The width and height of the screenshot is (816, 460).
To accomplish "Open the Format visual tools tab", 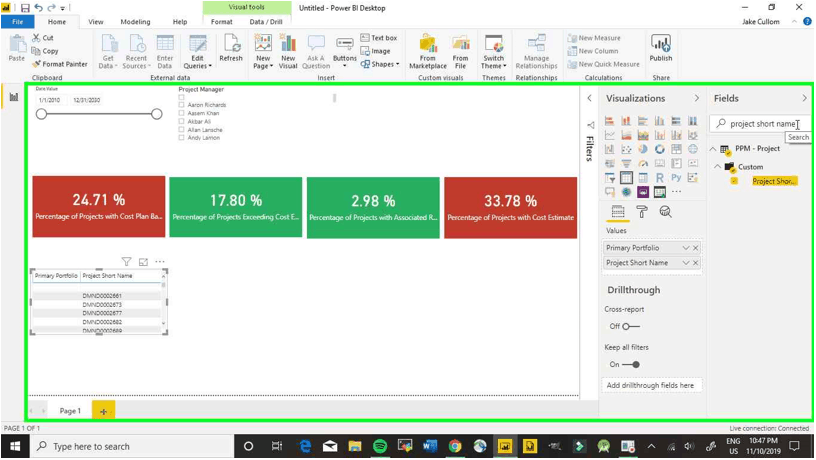I will click(x=222, y=22).
